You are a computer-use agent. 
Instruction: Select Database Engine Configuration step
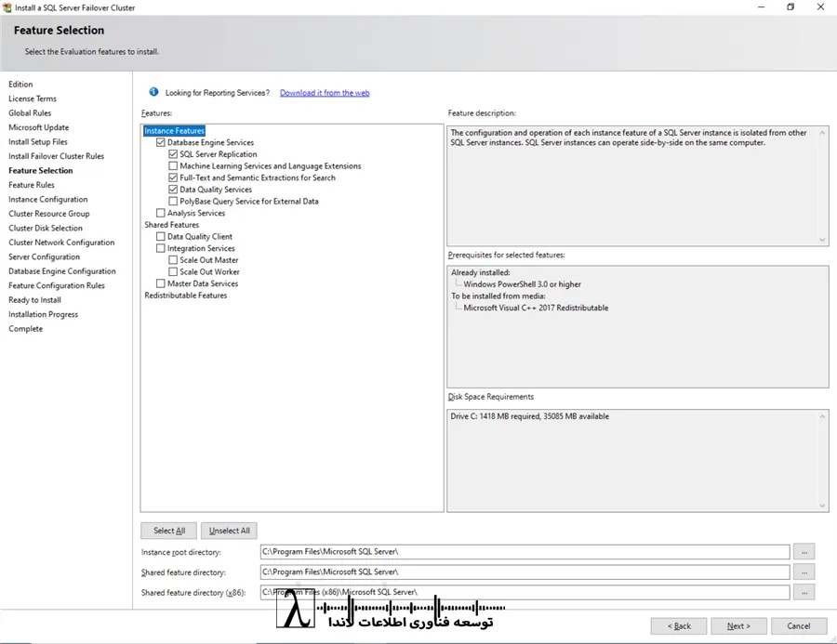[x=62, y=271]
